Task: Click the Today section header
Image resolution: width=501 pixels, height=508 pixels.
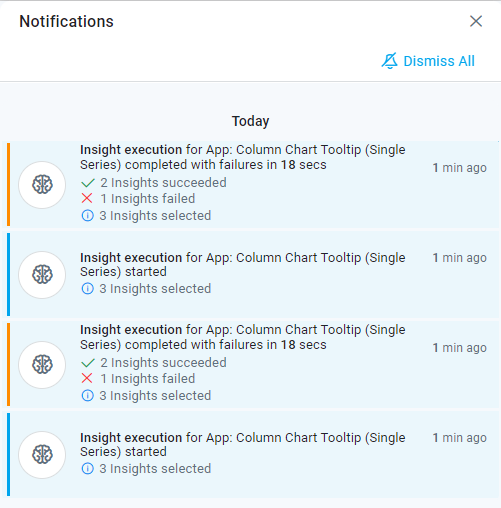Action: point(251,121)
